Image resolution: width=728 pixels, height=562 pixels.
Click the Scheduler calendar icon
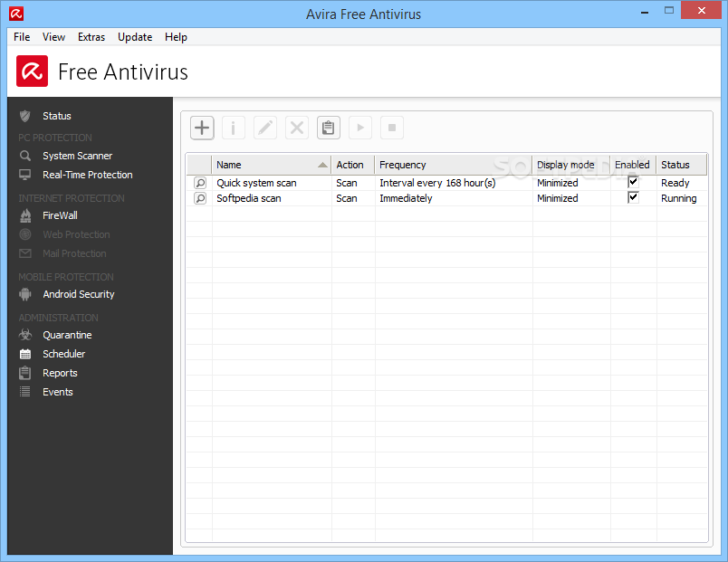coord(25,354)
